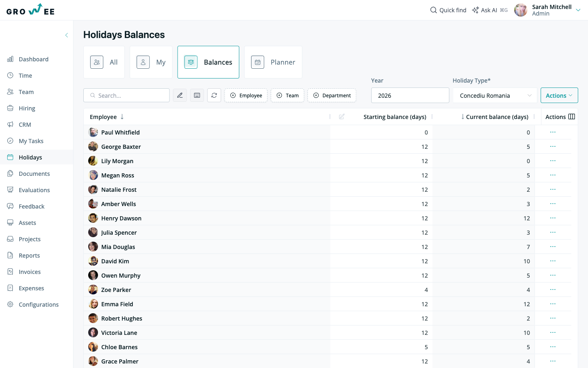Open row actions for Grace Palmer
This screenshot has width=588, height=368.
coord(553,361)
